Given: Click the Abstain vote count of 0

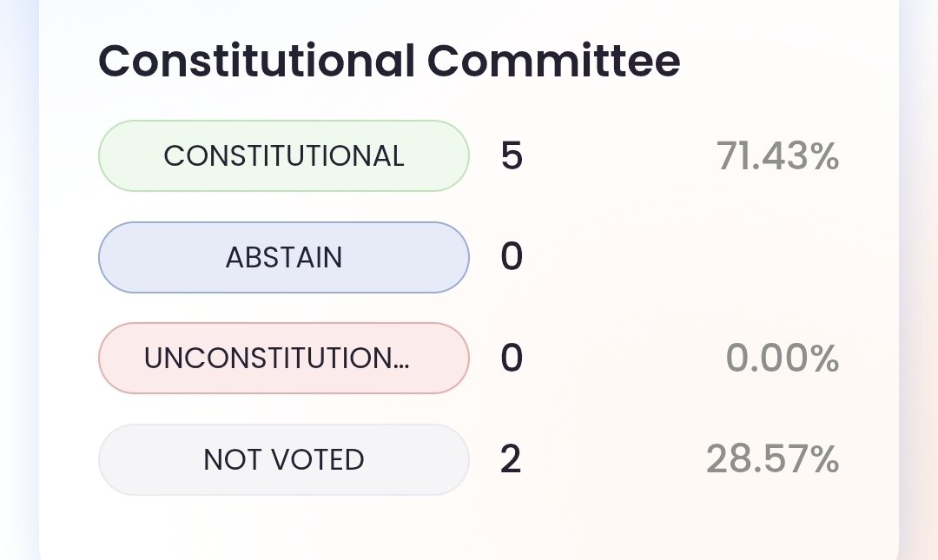Looking at the screenshot, I should pos(512,258).
